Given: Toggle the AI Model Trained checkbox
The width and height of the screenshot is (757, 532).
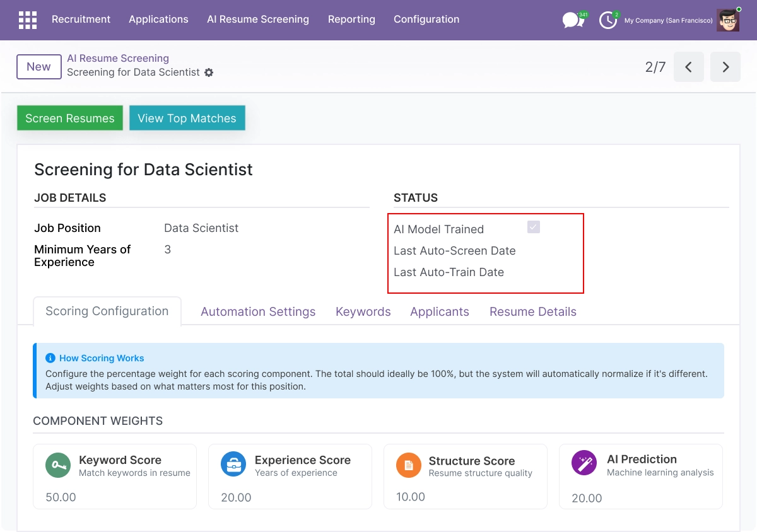Looking at the screenshot, I should (534, 227).
